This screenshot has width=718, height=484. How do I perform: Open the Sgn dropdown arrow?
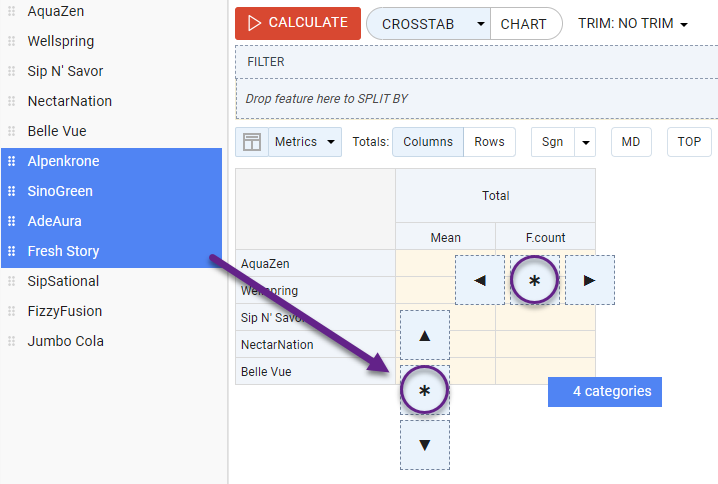585,142
